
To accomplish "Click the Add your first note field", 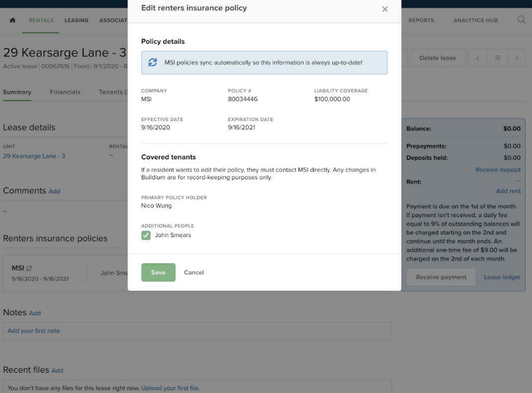I will [197, 331].
